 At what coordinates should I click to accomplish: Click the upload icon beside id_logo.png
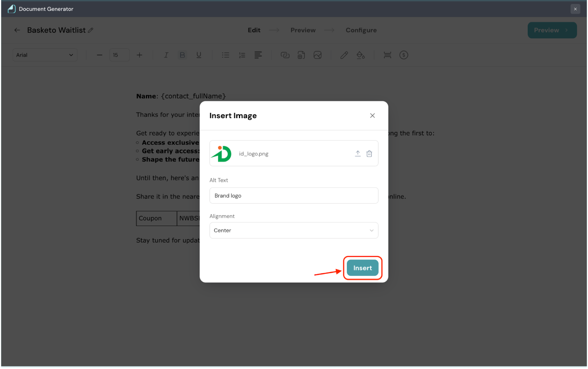pos(358,153)
